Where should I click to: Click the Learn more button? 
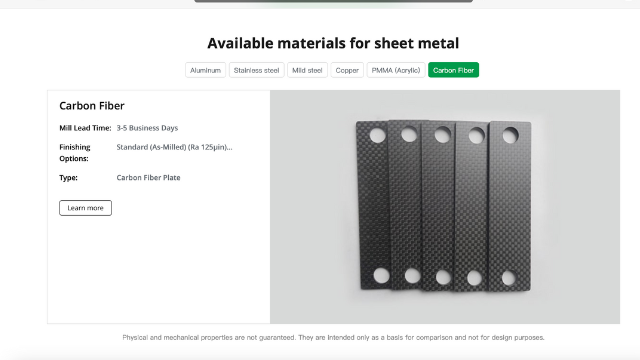[x=85, y=208]
